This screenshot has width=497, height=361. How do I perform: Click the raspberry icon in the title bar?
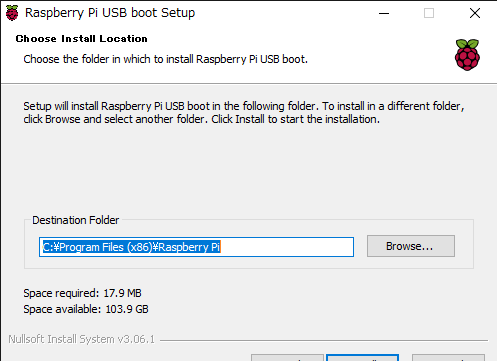(x=12, y=13)
